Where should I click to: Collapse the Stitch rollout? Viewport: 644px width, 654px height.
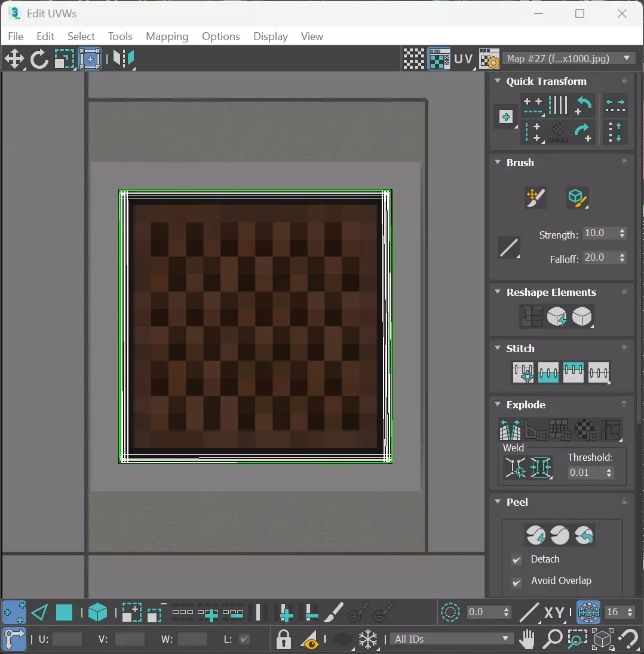tap(498, 349)
